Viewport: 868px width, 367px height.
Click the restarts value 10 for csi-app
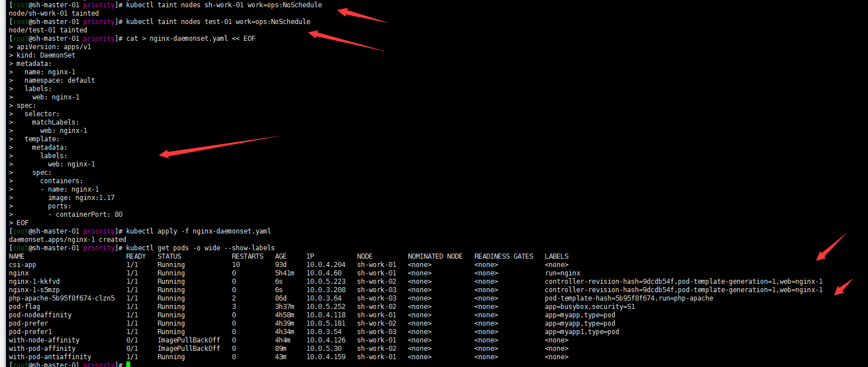tap(236, 265)
